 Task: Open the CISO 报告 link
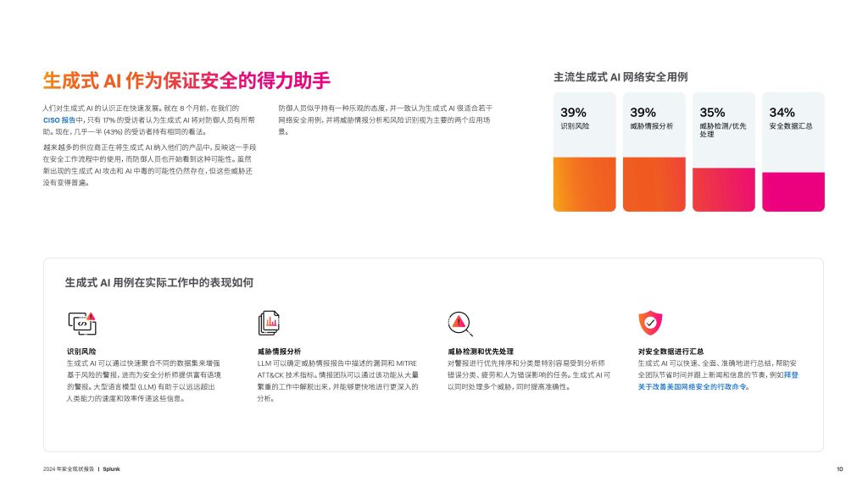59,120
